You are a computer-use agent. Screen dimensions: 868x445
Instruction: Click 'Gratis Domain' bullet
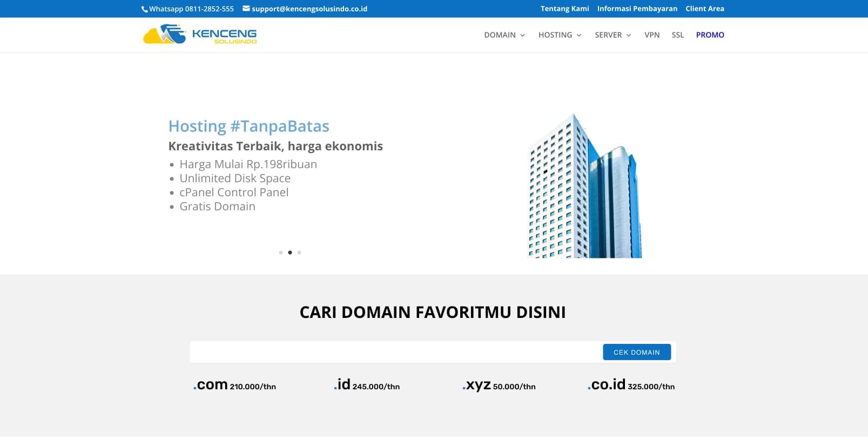click(x=217, y=206)
